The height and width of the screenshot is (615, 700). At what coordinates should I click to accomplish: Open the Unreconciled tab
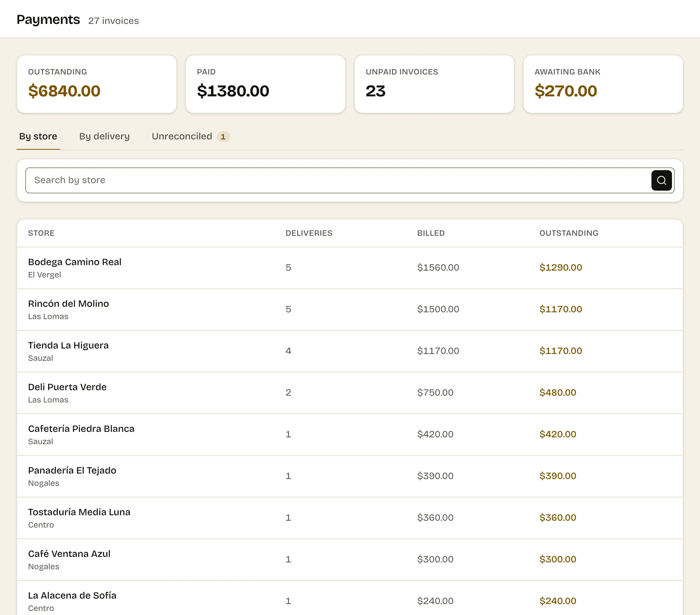click(190, 136)
